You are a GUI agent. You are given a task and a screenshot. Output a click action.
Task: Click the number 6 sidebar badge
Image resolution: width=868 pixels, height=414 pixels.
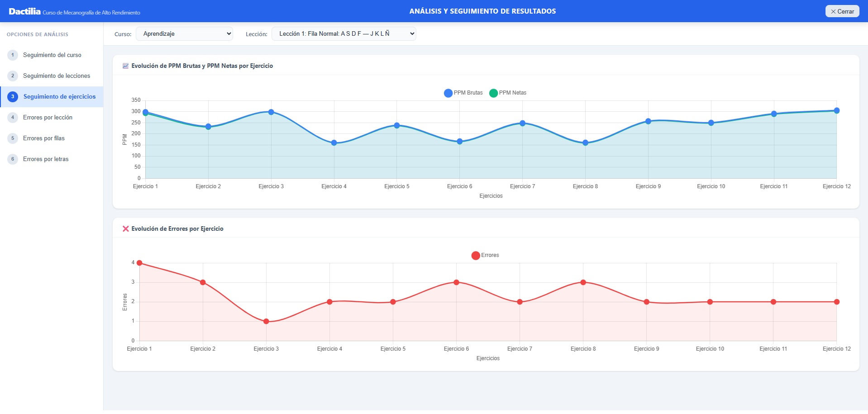13,159
